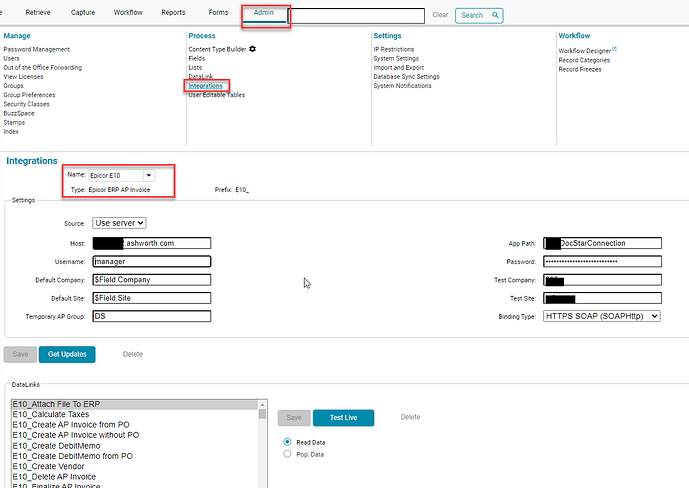Open Security Classes link
This screenshot has height=488, width=689.
point(26,104)
